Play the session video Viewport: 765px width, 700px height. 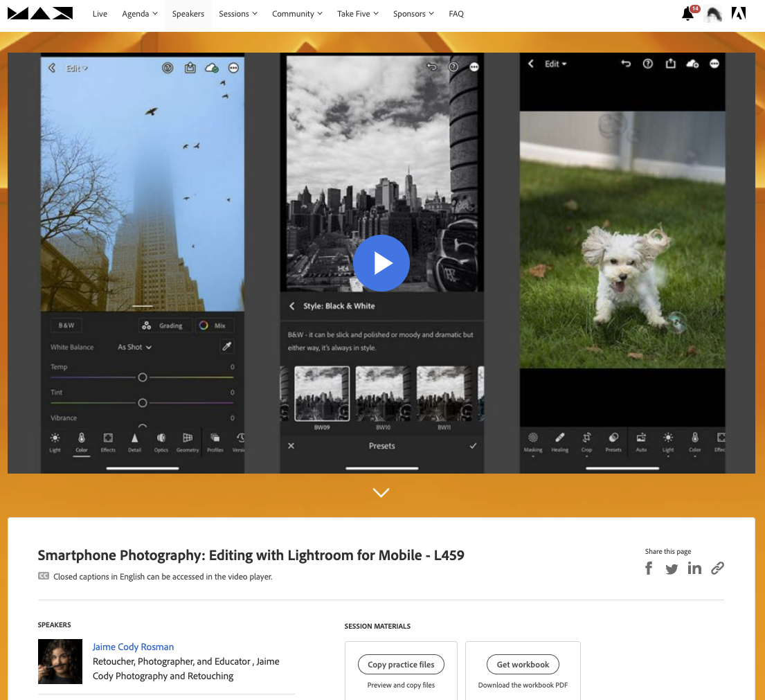pos(381,263)
